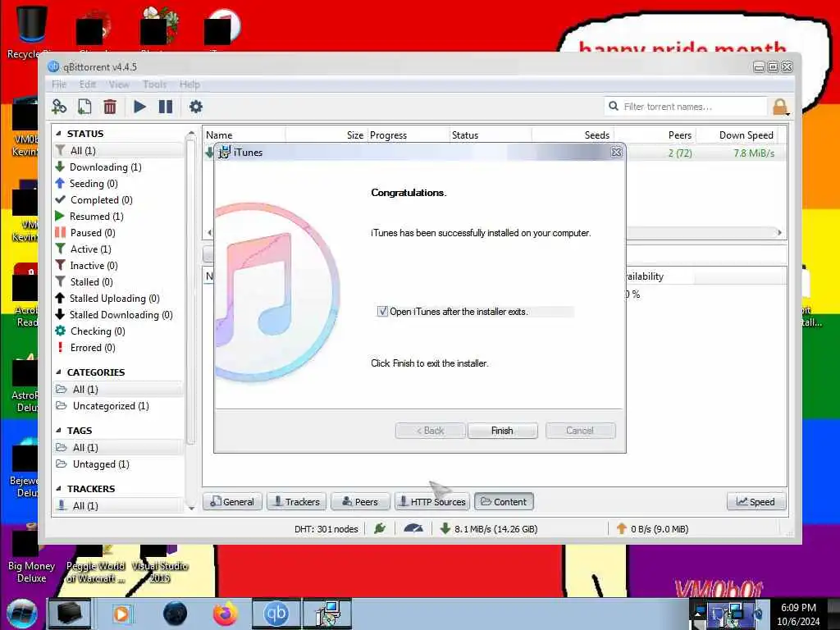
Task: Collapse the TAGS section
Action: 58,430
